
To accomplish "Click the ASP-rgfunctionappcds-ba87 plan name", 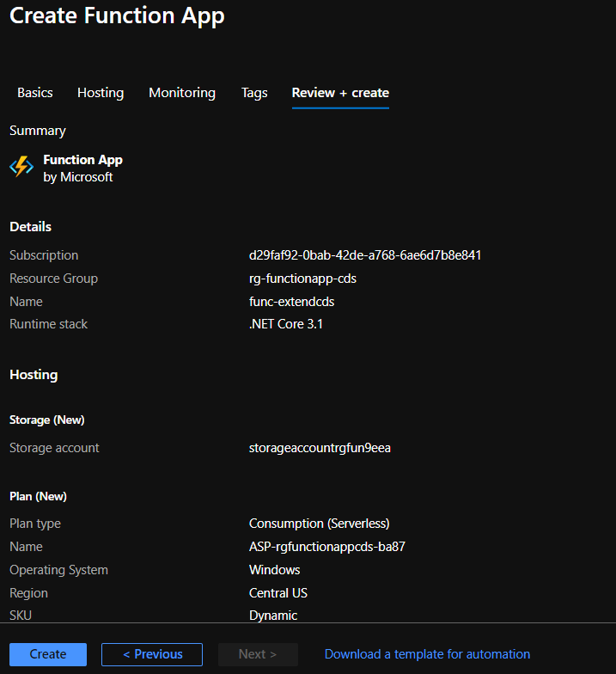I will (326, 547).
